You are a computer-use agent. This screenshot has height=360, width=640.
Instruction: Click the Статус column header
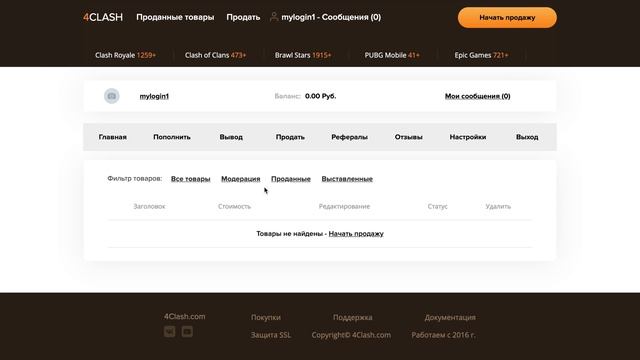(x=438, y=207)
